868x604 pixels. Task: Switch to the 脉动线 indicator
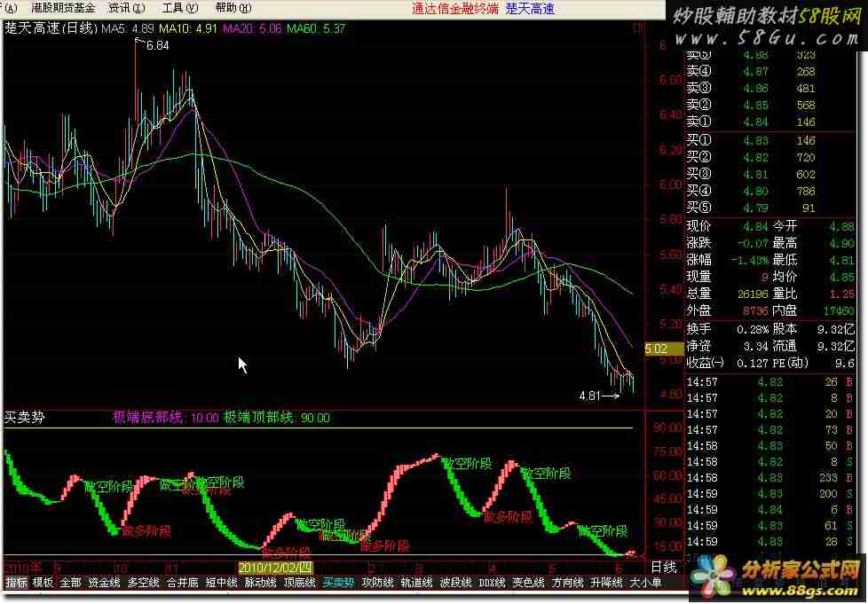pos(261,583)
